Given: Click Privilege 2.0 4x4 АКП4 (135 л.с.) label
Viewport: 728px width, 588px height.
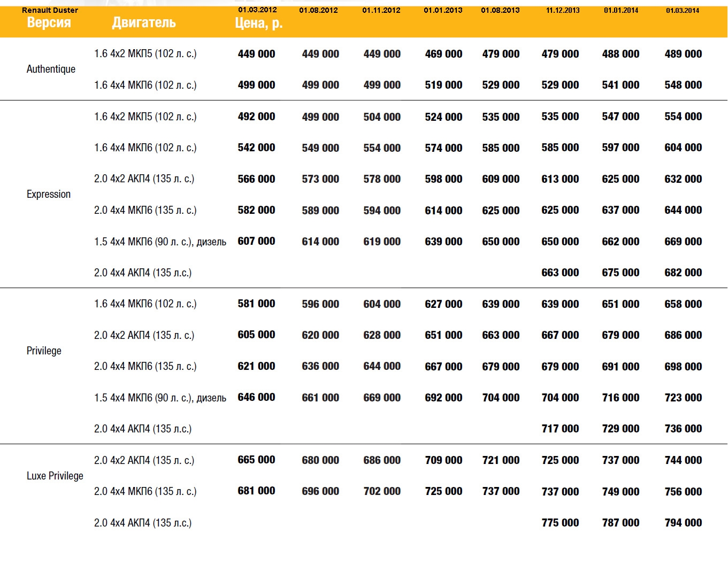Looking at the screenshot, I should click(x=143, y=429).
